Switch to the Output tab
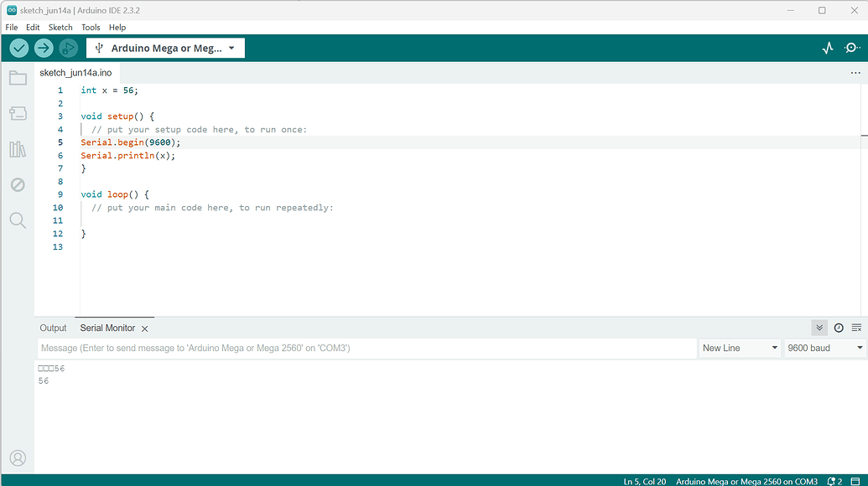The image size is (868, 486). coord(53,328)
